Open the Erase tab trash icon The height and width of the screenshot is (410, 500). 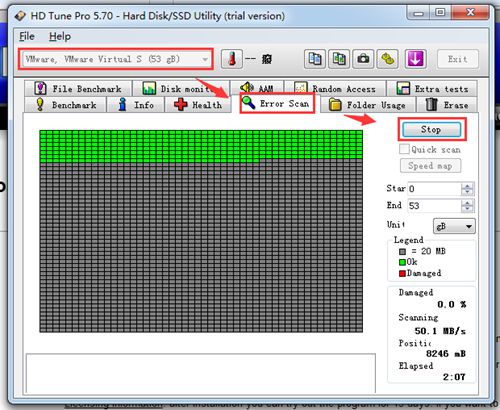click(x=431, y=105)
